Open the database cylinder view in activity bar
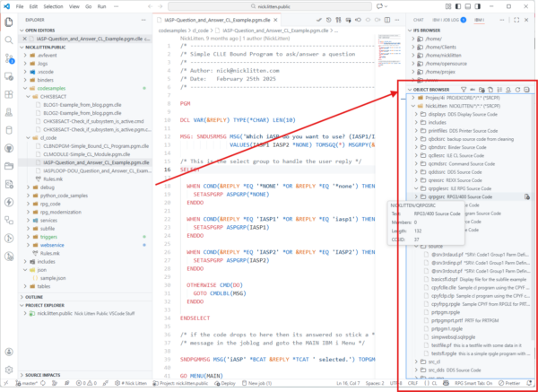The image size is (538, 392). (9, 130)
